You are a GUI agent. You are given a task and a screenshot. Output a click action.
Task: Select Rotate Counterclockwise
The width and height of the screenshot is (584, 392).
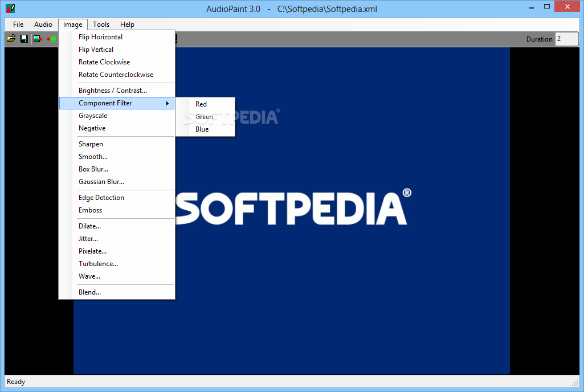117,75
